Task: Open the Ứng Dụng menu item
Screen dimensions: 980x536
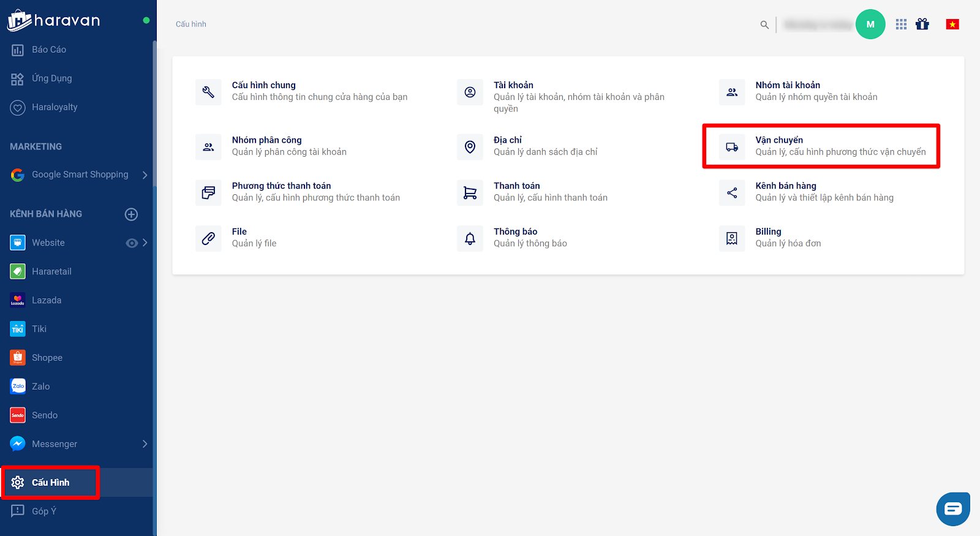Action: 77,78
